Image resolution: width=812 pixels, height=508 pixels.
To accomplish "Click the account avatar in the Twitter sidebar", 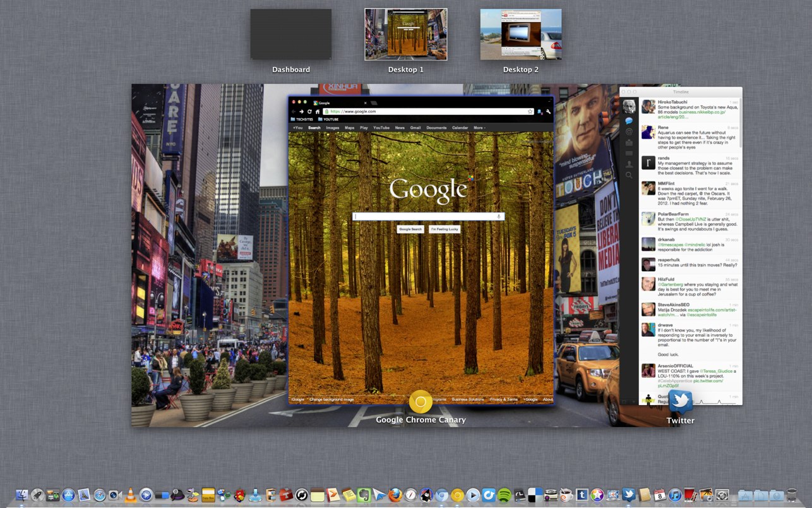I will click(629, 106).
